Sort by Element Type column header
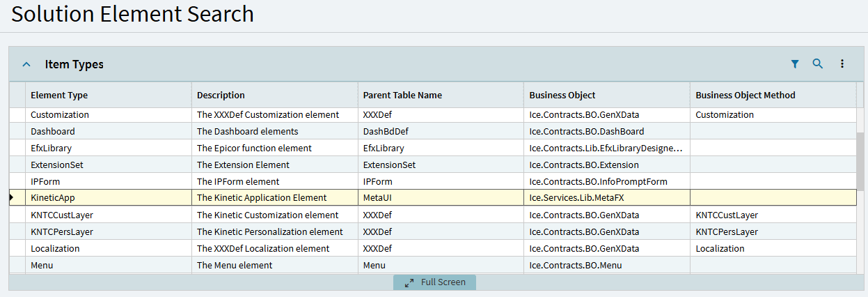 tap(59, 96)
